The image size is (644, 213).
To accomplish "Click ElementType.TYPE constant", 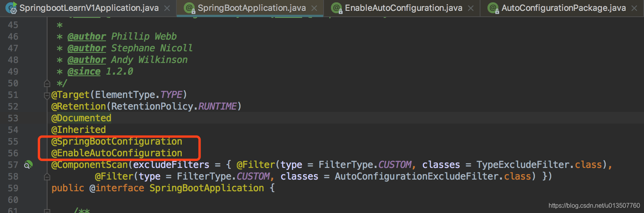I will coord(139,95).
